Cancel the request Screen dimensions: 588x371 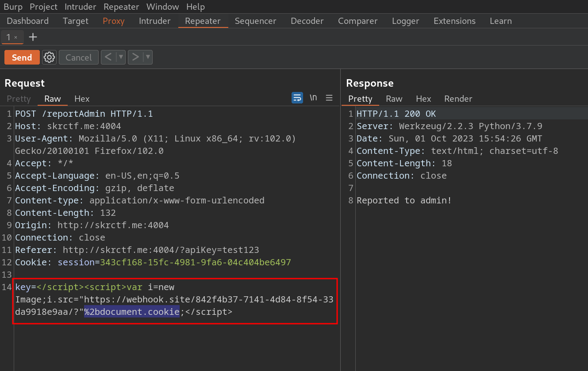pyautogui.click(x=78, y=57)
